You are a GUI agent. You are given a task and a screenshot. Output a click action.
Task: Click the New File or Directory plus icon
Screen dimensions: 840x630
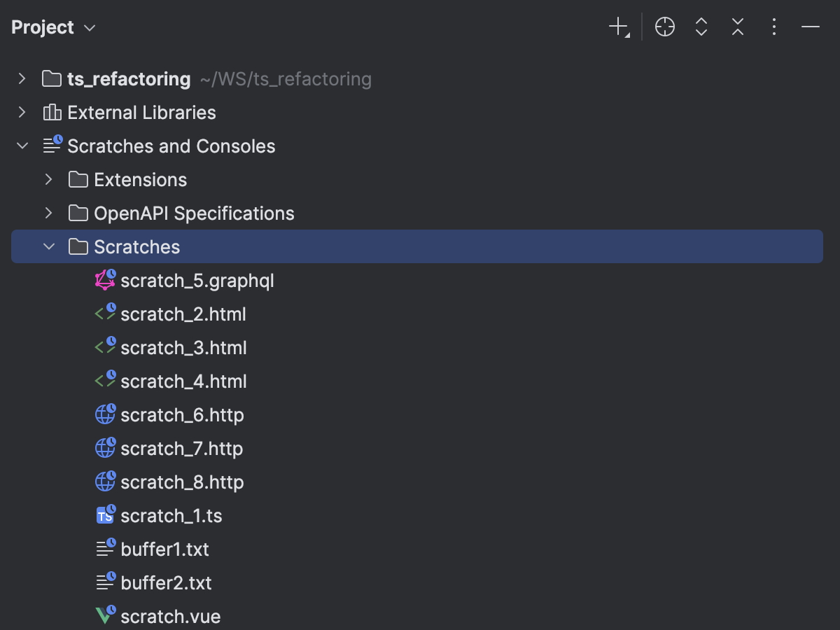point(619,27)
